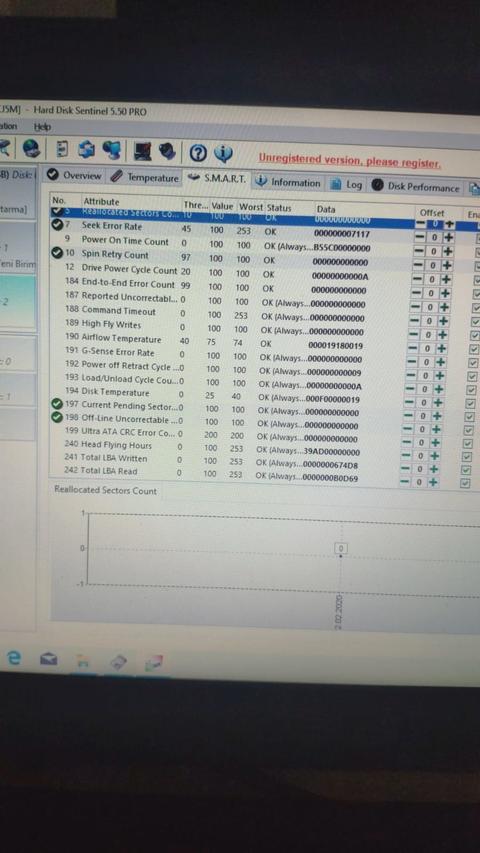Screen dimensions: 480x853
Task: Toggle enable checkbox for Current Pending Sector
Action: click(x=469, y=418)
